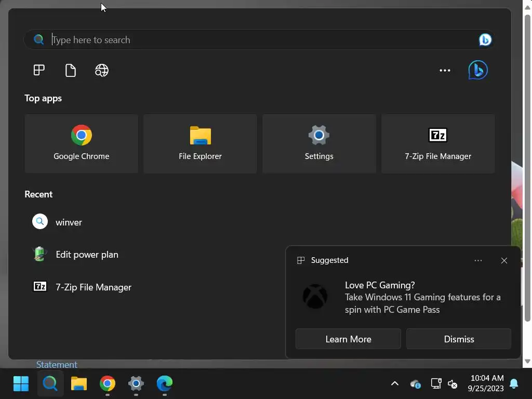Switch to Microsoft Edge on the taskbar

pos(165,383)
